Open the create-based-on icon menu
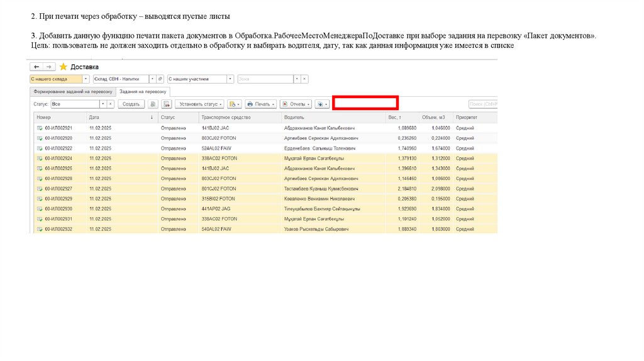 [235, 104]
